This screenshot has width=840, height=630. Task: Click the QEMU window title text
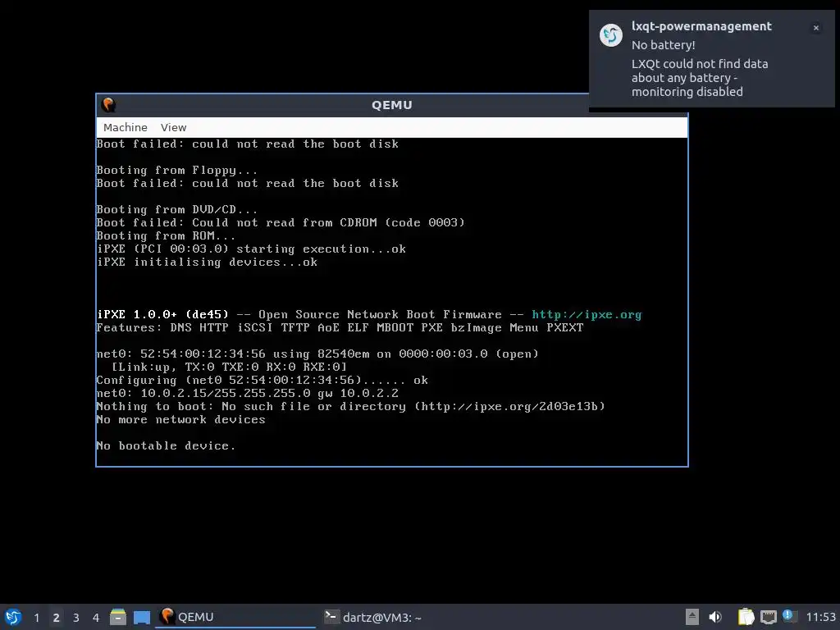click(392, 105)
